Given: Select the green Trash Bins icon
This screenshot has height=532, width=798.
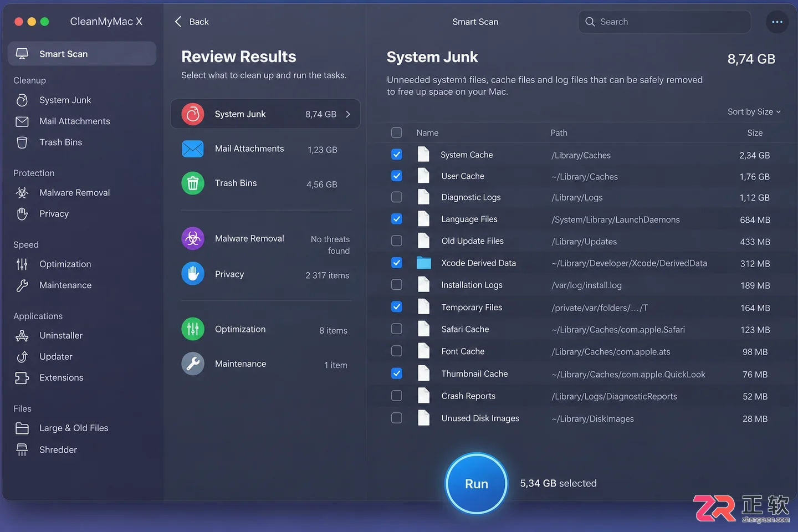Looking at the screenshot, I should click(x=193, y=183).
